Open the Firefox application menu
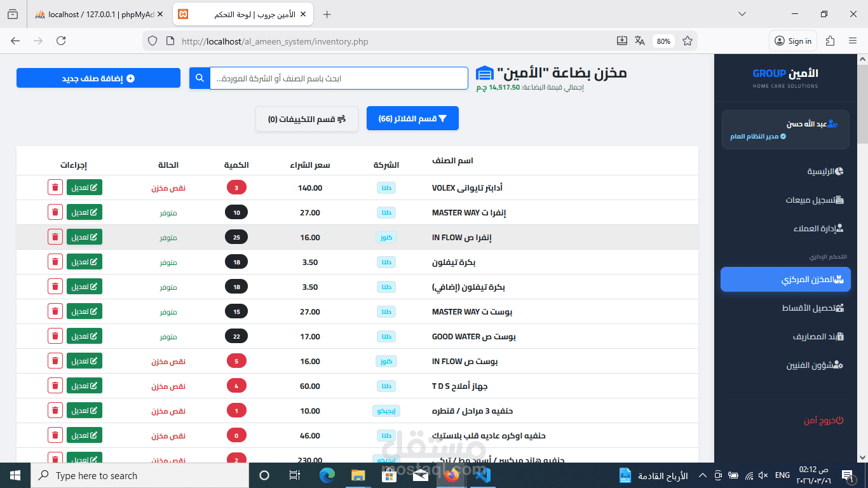This screenshot has width=868, height=488. [853, 41]
